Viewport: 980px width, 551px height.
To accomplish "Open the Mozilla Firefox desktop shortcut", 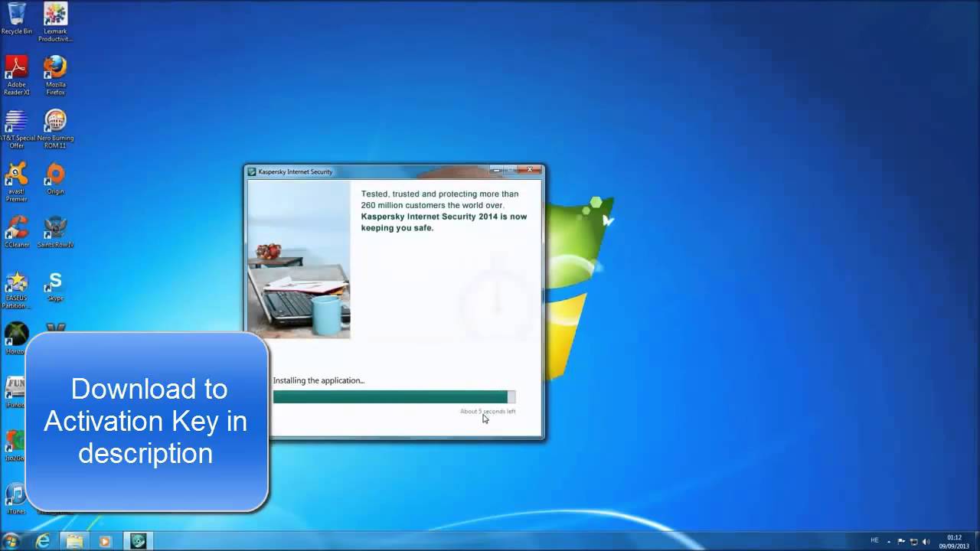I will tap(55, 75).
